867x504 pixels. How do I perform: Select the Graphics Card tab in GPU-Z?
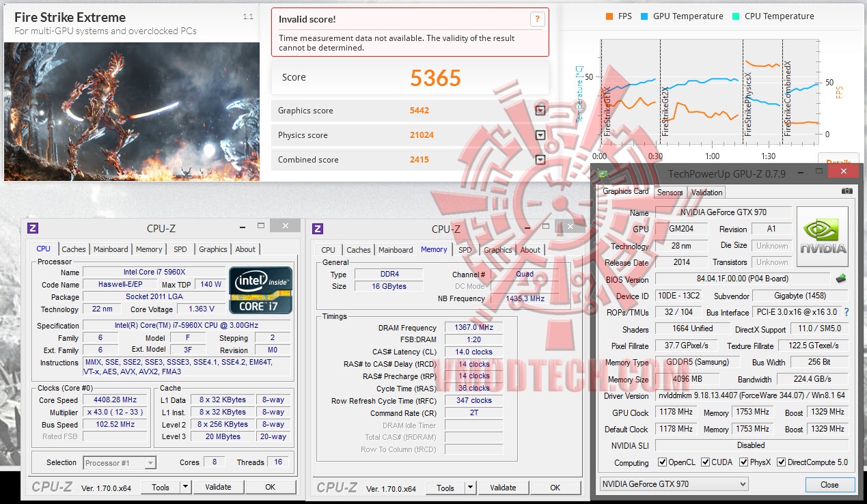(x=626, y=191)
